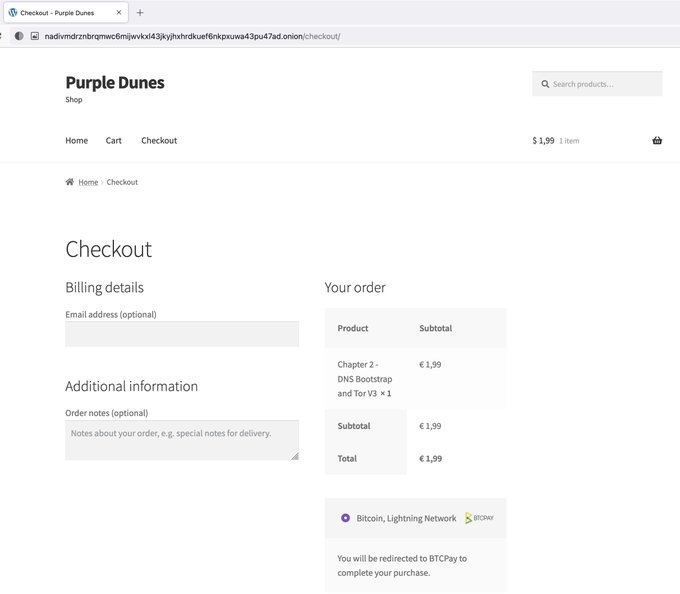The image size is (680, 594).
Task: Click the magnifier icon in search box
Action: [x=544, y=84]
